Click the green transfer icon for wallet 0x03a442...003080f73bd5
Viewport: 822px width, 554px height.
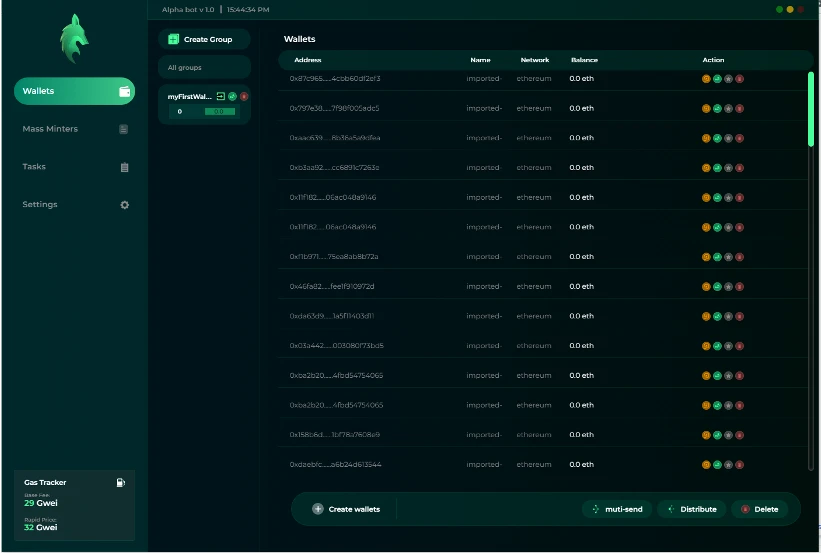[x=717, y=346]
